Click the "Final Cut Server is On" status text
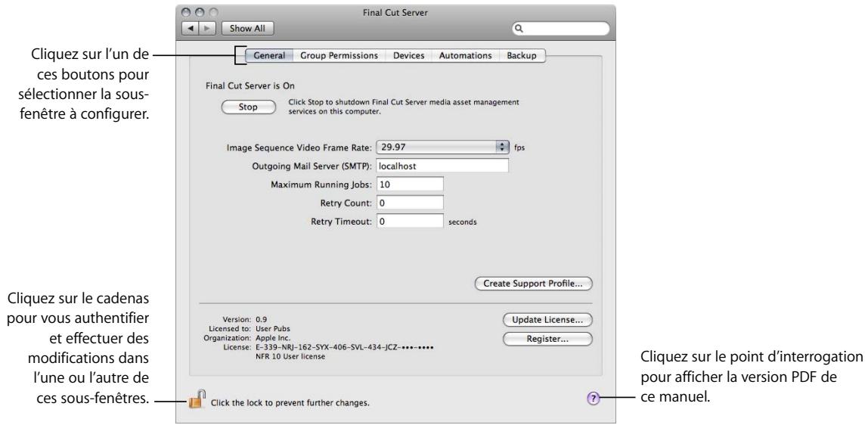 click(250, 85)
